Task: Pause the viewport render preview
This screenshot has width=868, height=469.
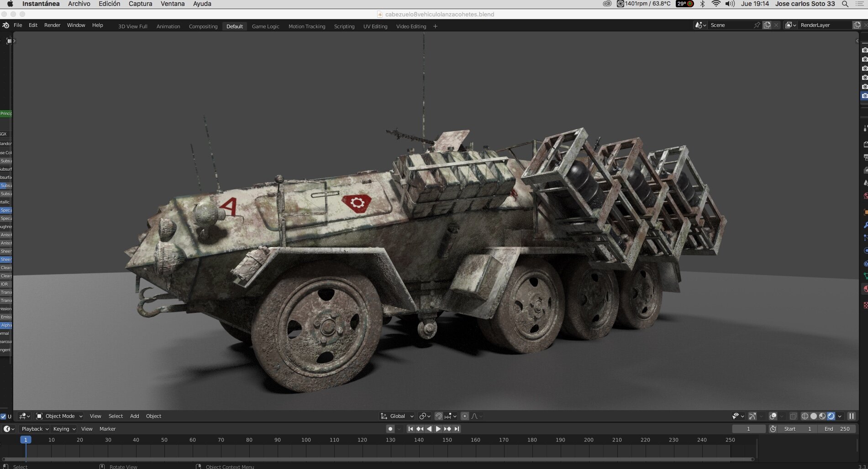Action: pos(852,416)
